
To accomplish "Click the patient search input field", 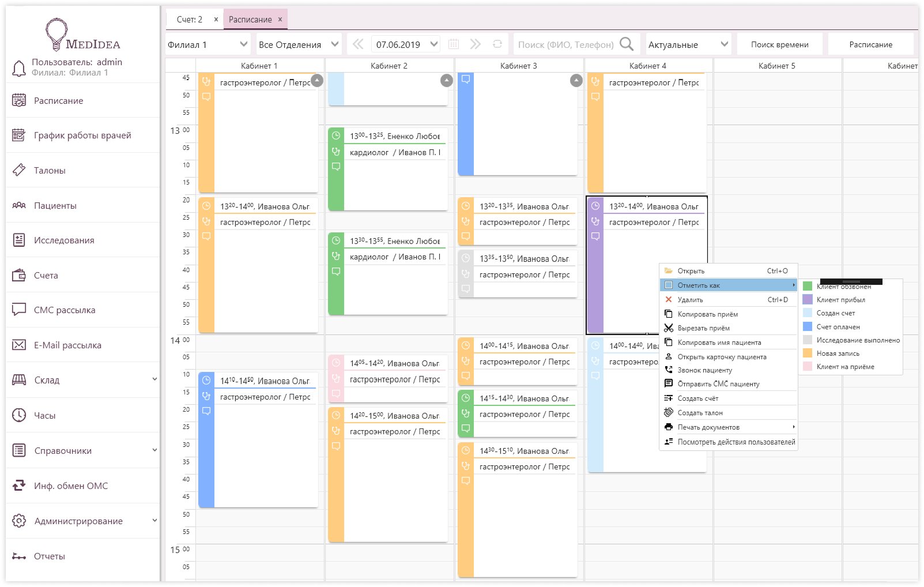I will pos(565,44).
